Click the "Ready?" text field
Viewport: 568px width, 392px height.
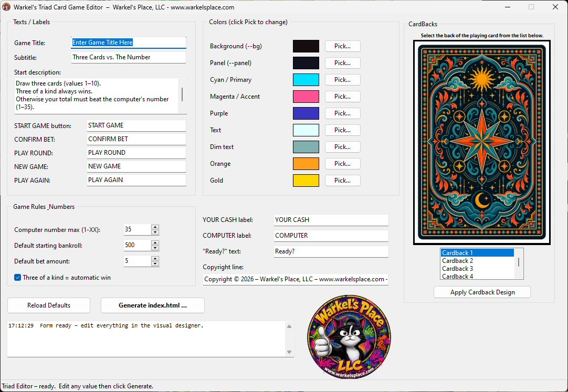click(x=331, y=251)
